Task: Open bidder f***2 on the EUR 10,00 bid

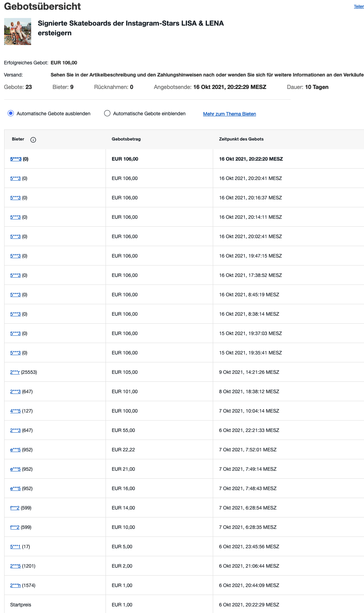Action: coord(15,527)
